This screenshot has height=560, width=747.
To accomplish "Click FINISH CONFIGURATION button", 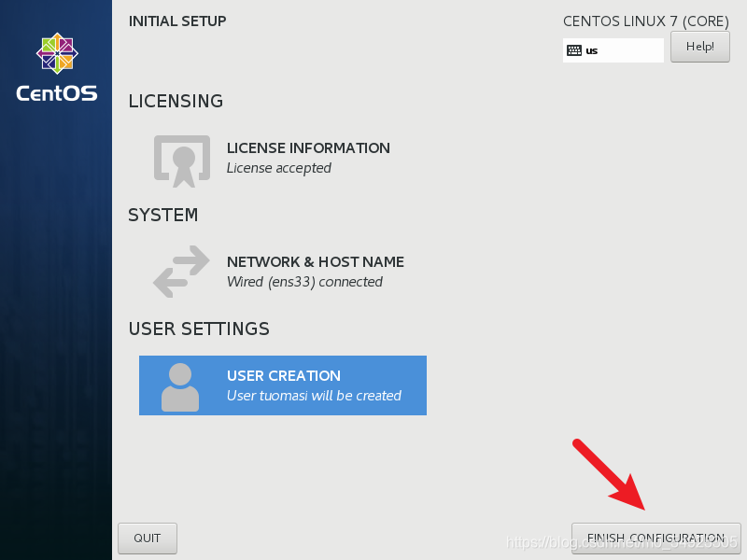I will (x=656, y=539).
